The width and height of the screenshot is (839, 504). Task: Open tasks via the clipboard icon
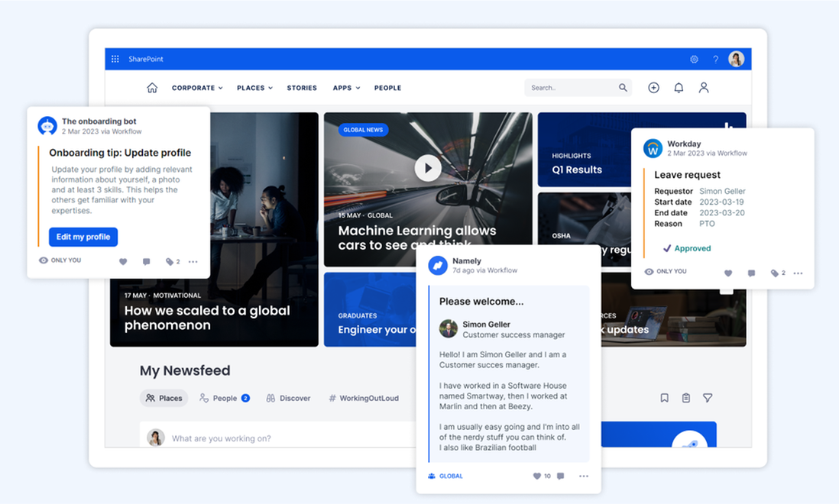(x=685, y=398)
